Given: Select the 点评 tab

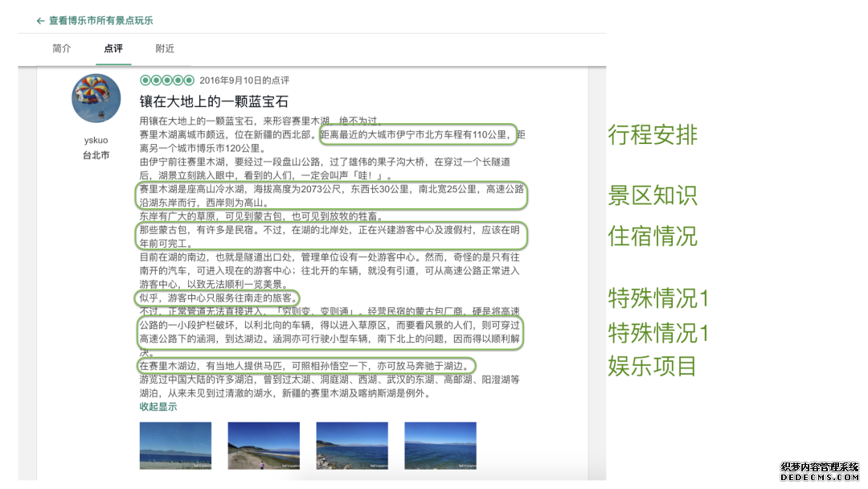Looking at the screenshot, I should [x=113, y=48].
